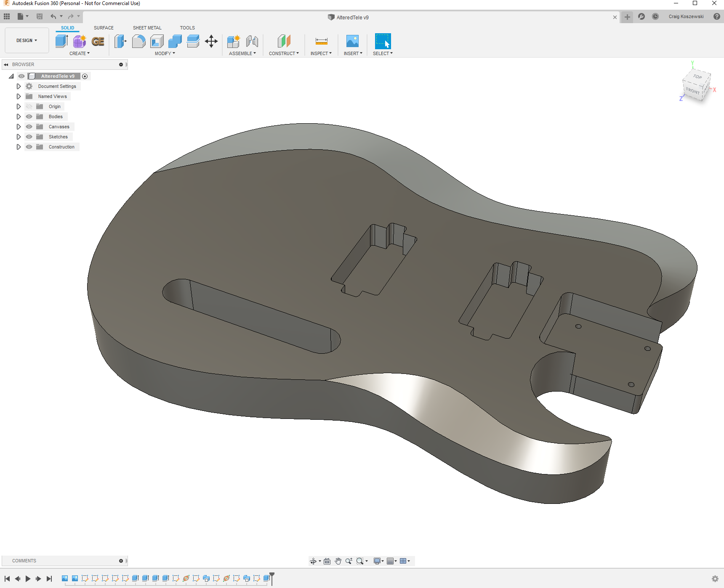Select the first canvas feature in timeline
The image size is (724, 588).
click(65, 578)
